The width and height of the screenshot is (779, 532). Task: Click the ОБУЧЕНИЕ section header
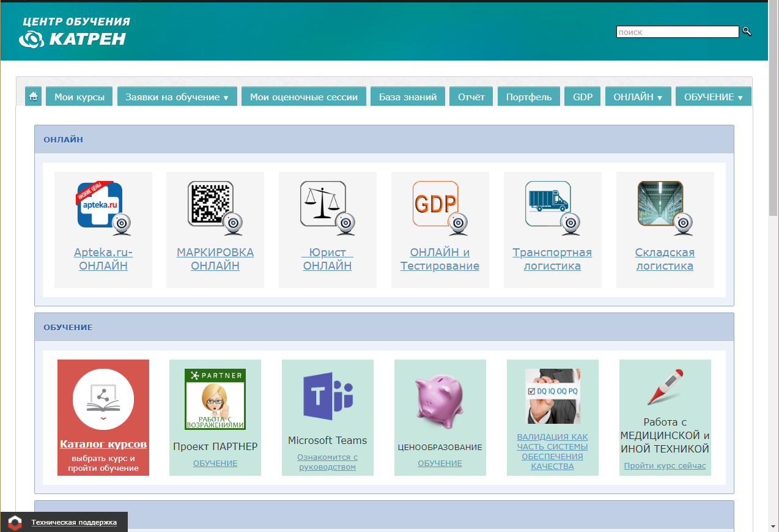pos(384,327)
